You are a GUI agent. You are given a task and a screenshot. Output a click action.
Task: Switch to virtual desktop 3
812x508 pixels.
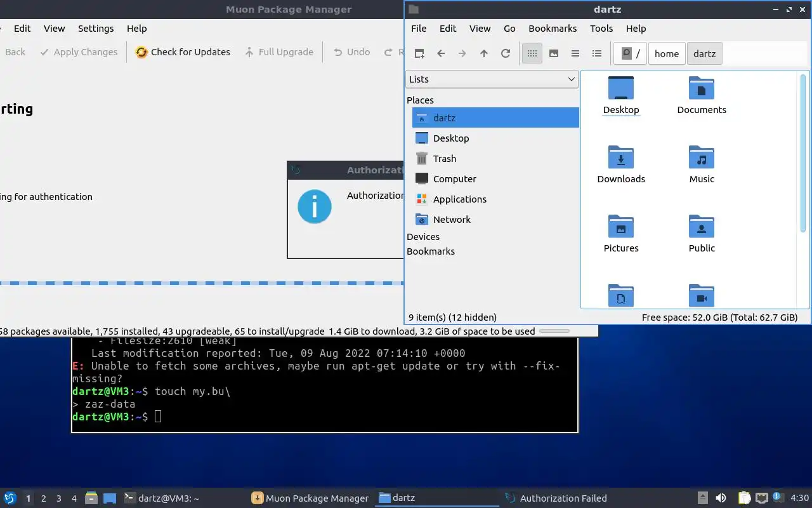coord(59,498)
